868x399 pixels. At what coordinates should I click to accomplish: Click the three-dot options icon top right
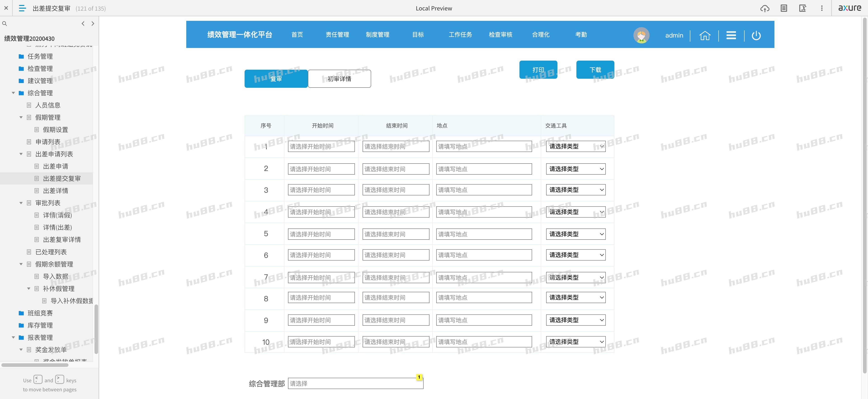coord(821,8)
